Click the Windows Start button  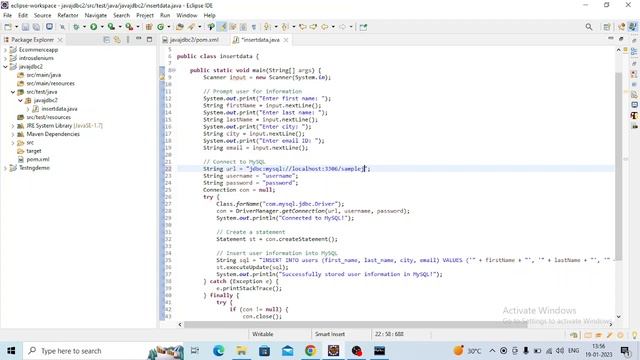coord(11,351)
